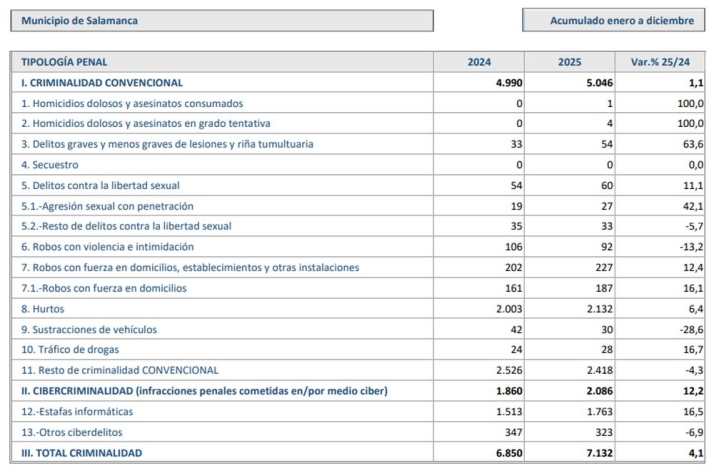Click the -28,6 variation percentage cell
Screen dimensions: 714x473
pos(690,329)
